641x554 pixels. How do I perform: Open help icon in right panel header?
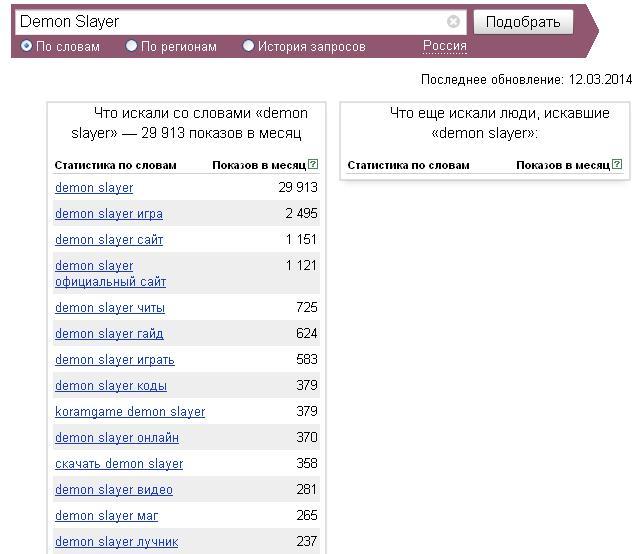tap(617, 164)
